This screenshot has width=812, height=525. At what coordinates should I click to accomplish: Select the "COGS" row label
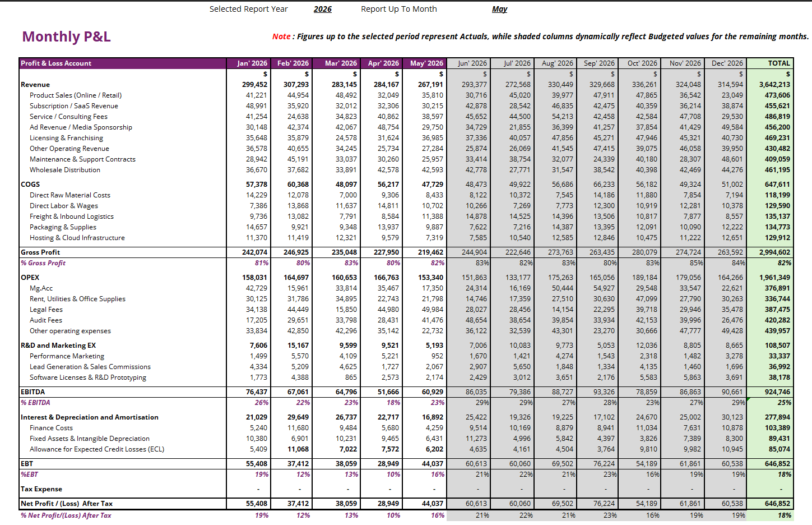click(x=30, y=185)
